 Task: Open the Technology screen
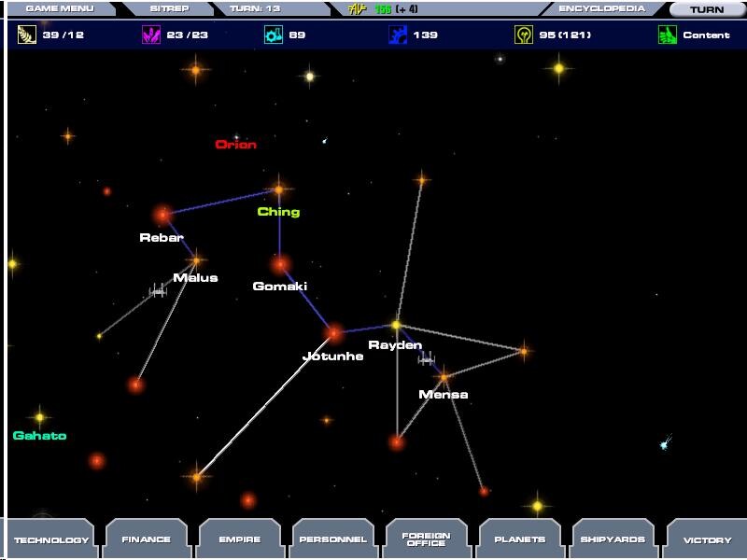(x=51, y=539)
